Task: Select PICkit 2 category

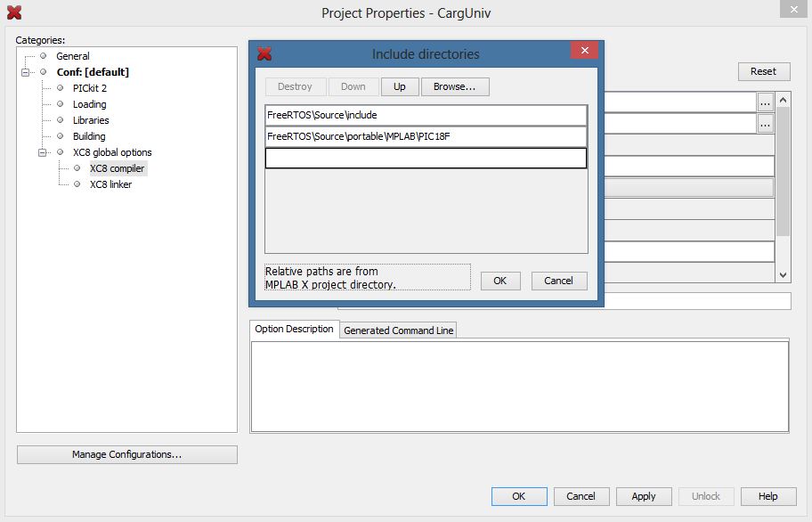Action: 90,88
